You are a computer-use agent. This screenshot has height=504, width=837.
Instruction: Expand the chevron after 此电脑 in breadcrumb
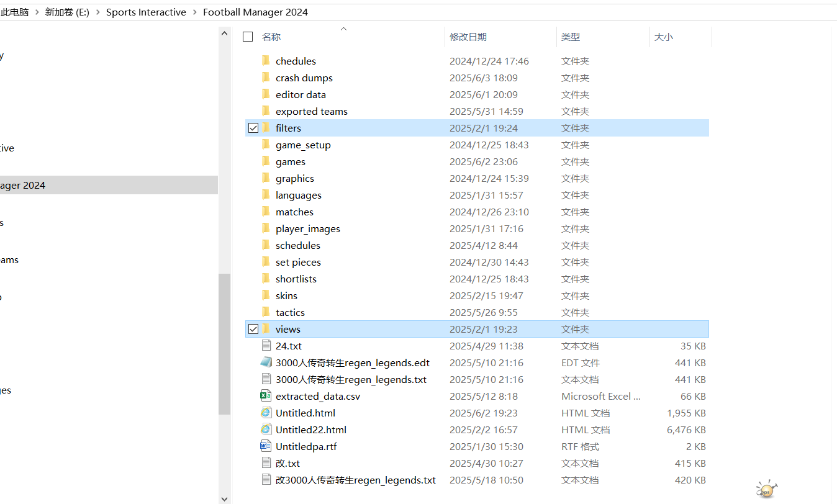click(x=37, y=12)
